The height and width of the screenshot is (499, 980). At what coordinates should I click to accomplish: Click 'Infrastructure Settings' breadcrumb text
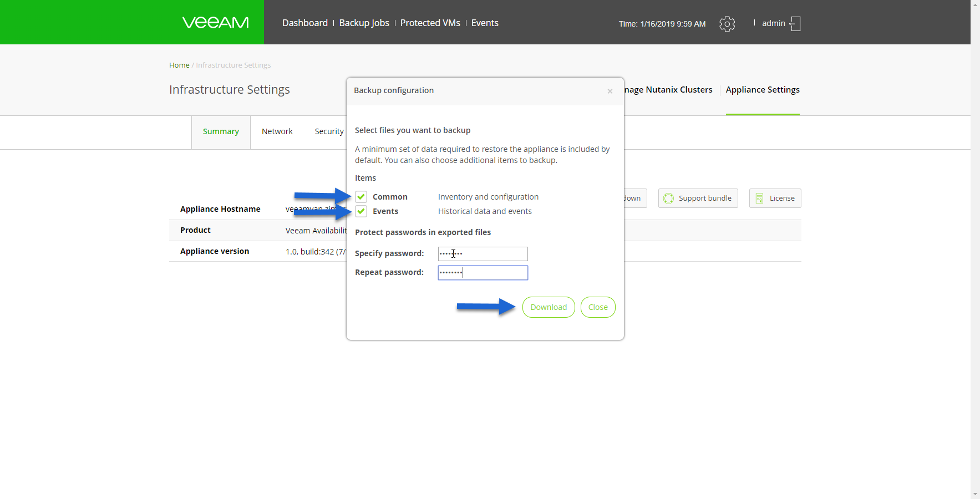233,65
